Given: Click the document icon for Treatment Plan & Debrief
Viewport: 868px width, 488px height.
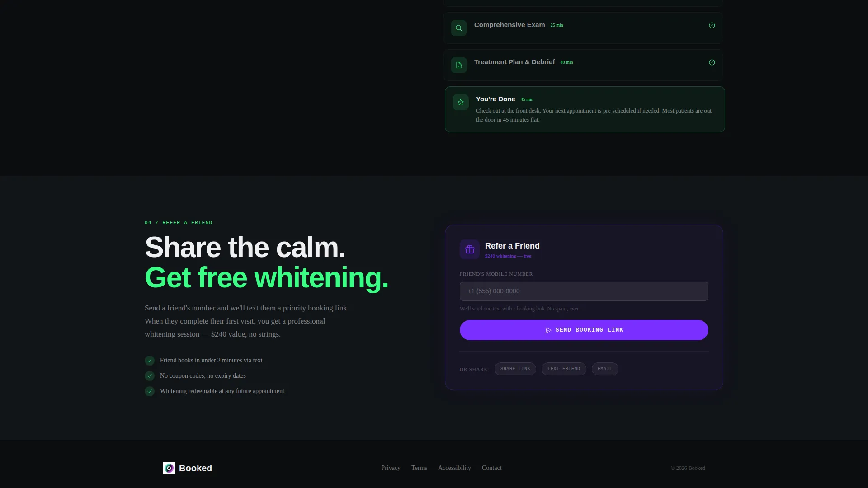Looking at the screenshot, I should (x=458, y=65).
